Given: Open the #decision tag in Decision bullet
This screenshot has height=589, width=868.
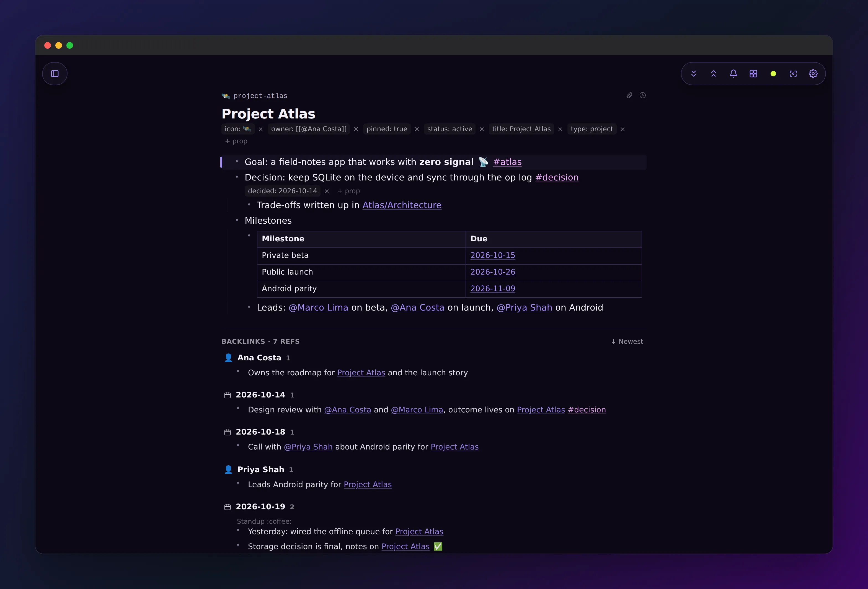Looking at the screenshot, I should (557, 177).
